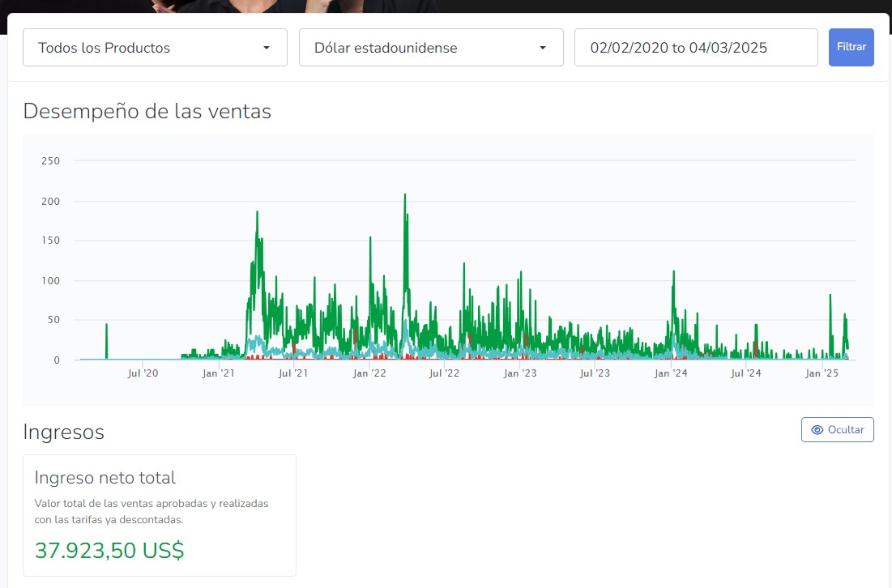Click the 37.923,50 US$ income amount
This screenshot has width=892, height=588.
[109, 551]
